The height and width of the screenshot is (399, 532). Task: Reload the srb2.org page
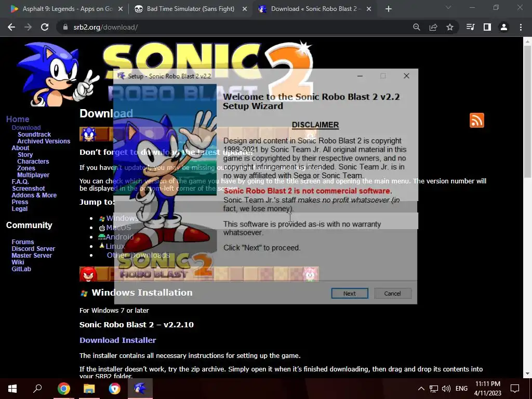[x=45, y=27]
